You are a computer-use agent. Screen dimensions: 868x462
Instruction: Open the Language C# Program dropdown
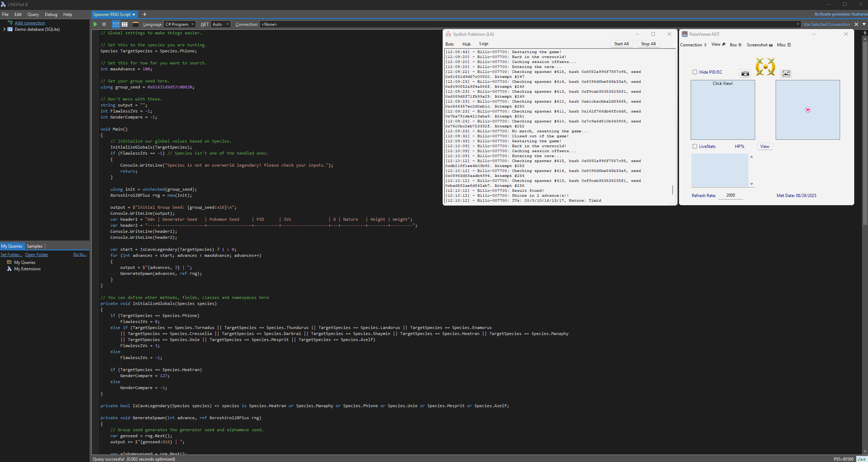[179, 24]
